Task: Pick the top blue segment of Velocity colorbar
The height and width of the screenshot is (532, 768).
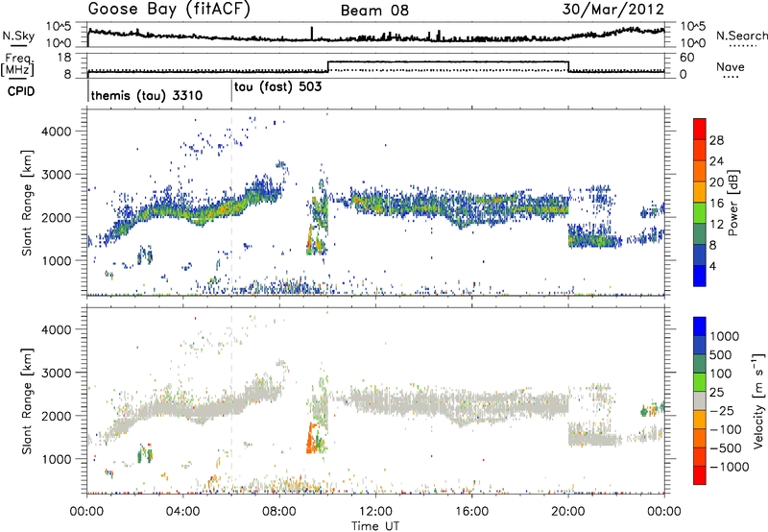Action: [x=700, y=326]
